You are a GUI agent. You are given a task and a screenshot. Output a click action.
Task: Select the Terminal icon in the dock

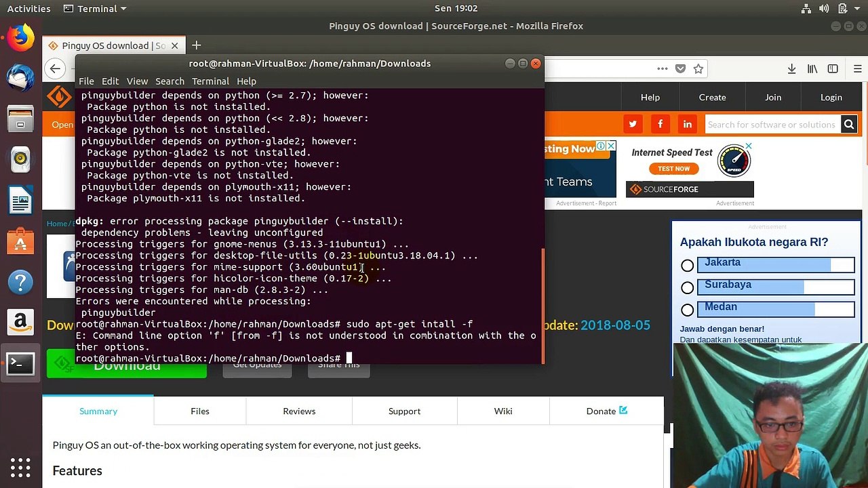20,364
